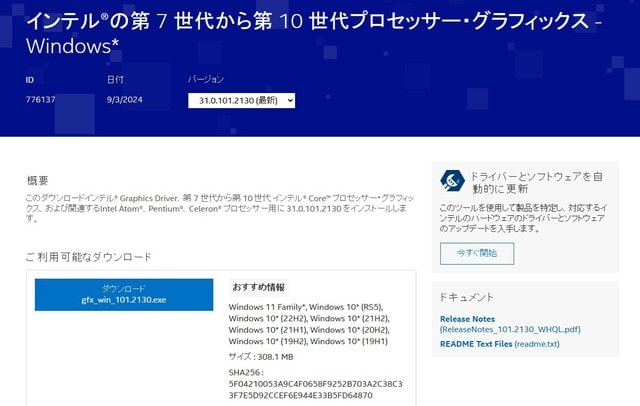Select the Windows 11 Family compatibility text
The width and height of the screenshot is (640, 406).
pos(309,324)
